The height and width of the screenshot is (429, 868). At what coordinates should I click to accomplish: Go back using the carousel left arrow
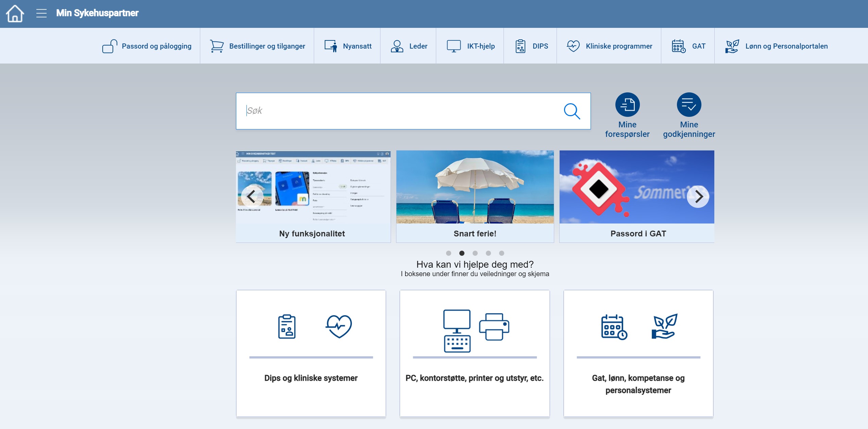tap(252, 196)
